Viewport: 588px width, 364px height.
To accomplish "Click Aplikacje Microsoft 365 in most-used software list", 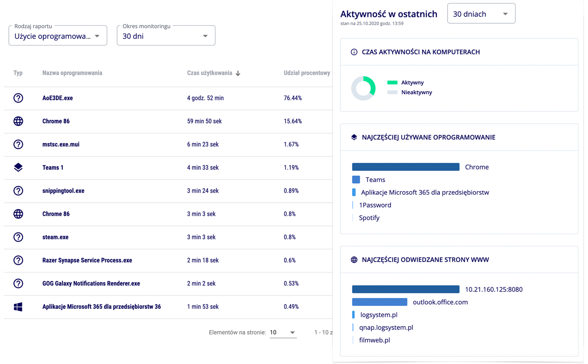I will tap(425, 192).
